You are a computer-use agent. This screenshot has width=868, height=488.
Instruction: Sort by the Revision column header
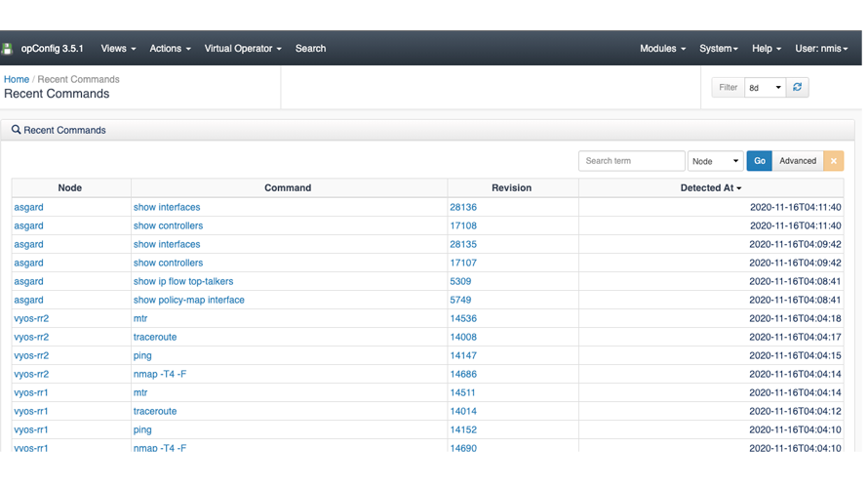(511, 187)
